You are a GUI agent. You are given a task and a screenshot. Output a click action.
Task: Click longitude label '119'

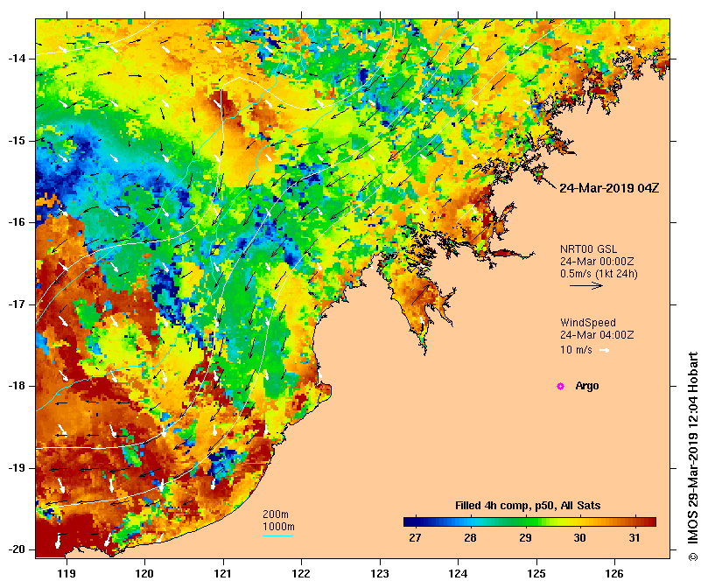67,574
